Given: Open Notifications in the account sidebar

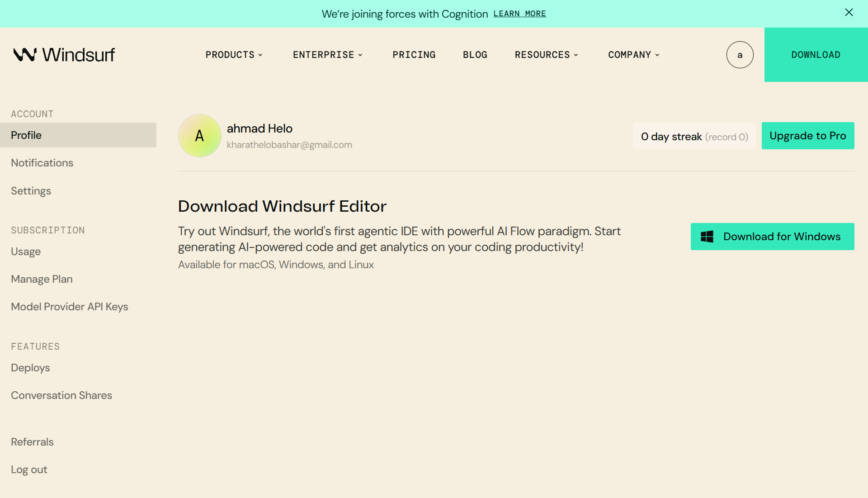Looking at the screenshot, I should tap(42, 163).
